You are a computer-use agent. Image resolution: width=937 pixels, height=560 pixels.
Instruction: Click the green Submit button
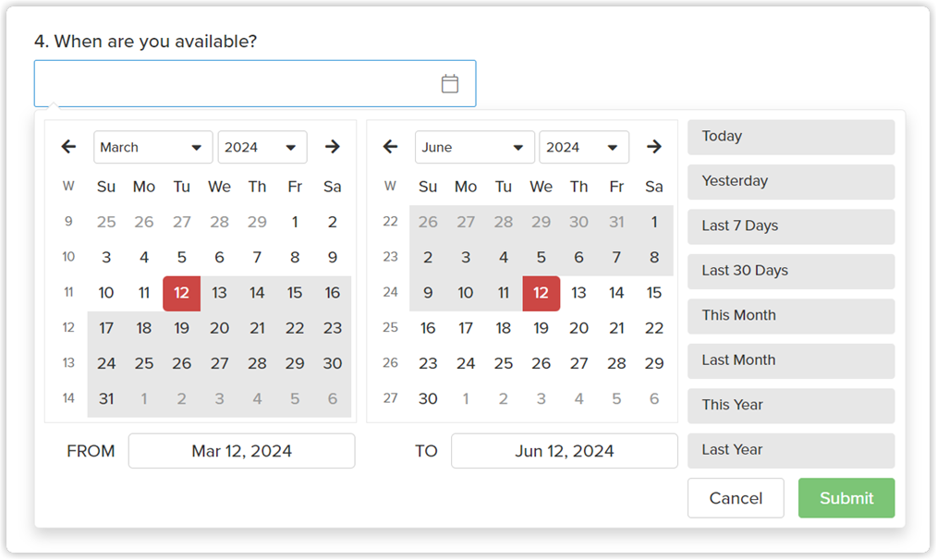(x=846, y=498)
